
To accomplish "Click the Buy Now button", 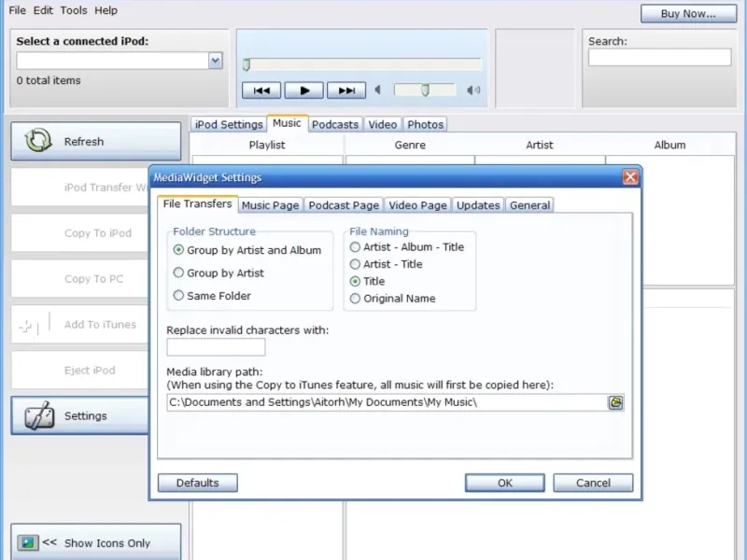I will 688,14.
